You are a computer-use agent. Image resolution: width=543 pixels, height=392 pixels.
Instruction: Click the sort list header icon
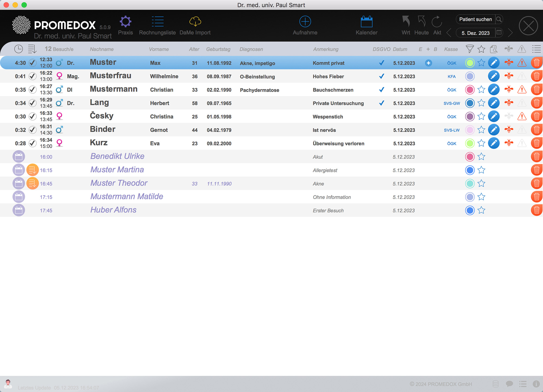click(32, 49)
